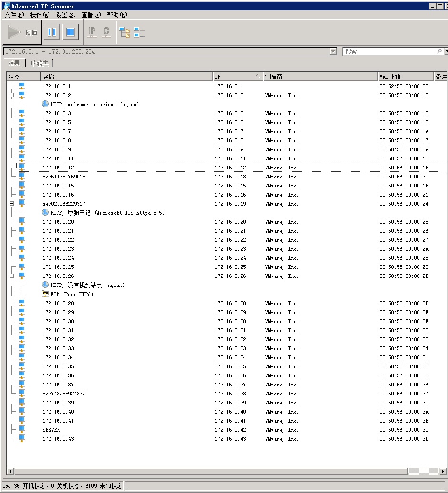Collapse all results with list icon
This screenshot has height=493, width=448.
(139, 32)
